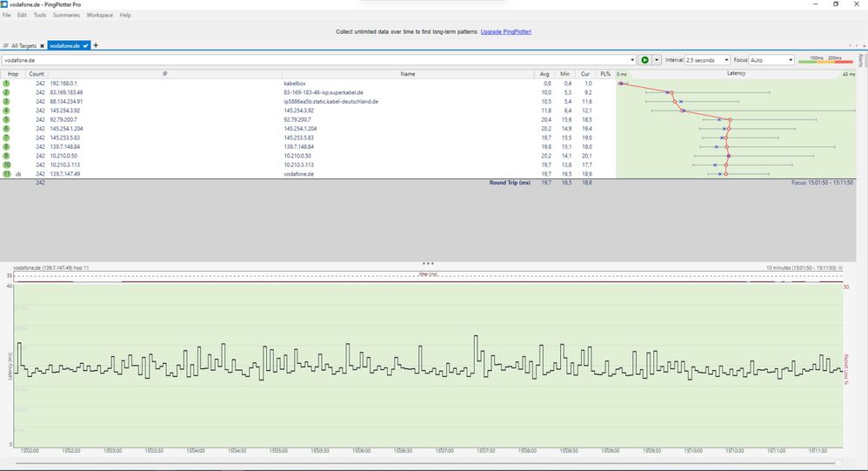The image size is (868, 471).
Task: Expand the target address history dropdown arrow
Action: pos(632,60)
